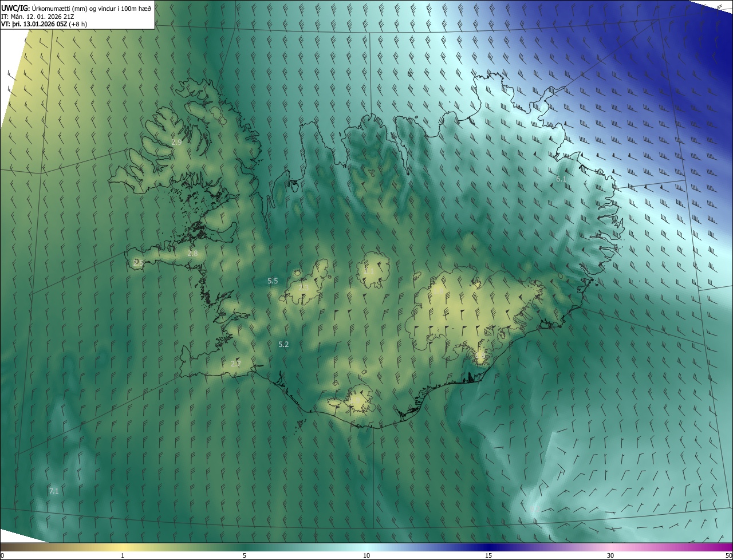
Task: Select the "IT: Mán. 12. 01. 2026 21Z" line
Action: pos(39,16)
